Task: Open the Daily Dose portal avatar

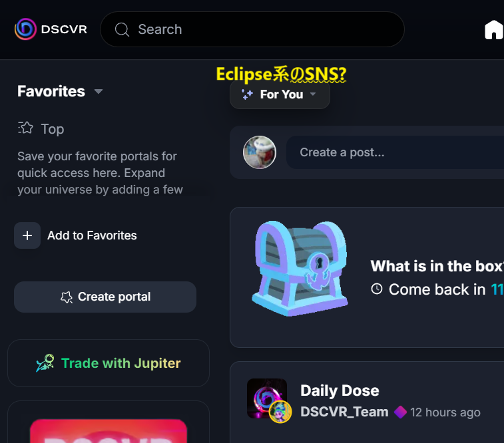Action: 267,398
